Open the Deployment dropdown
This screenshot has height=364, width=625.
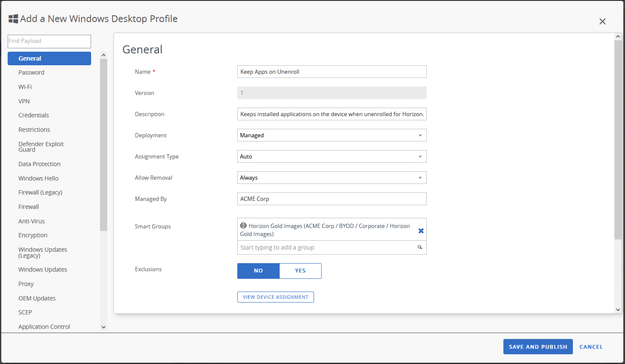coord(332,135)
